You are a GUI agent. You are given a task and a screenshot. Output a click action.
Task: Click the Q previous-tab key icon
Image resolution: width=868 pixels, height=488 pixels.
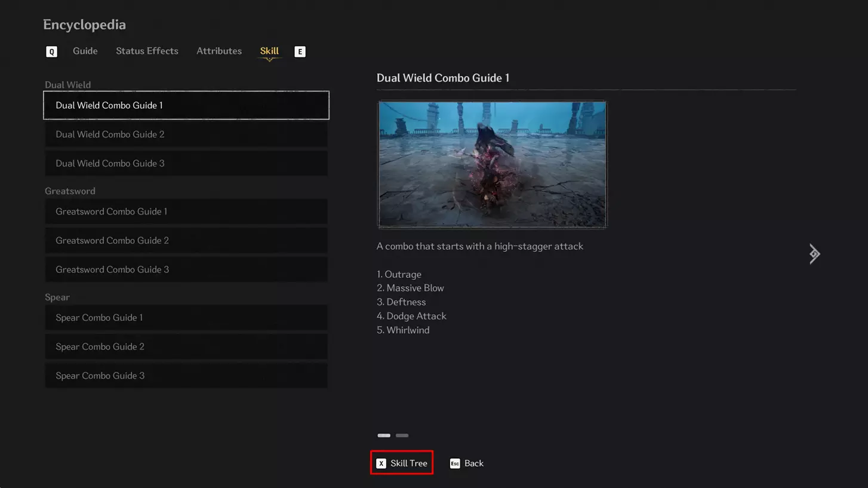(52, 52)
